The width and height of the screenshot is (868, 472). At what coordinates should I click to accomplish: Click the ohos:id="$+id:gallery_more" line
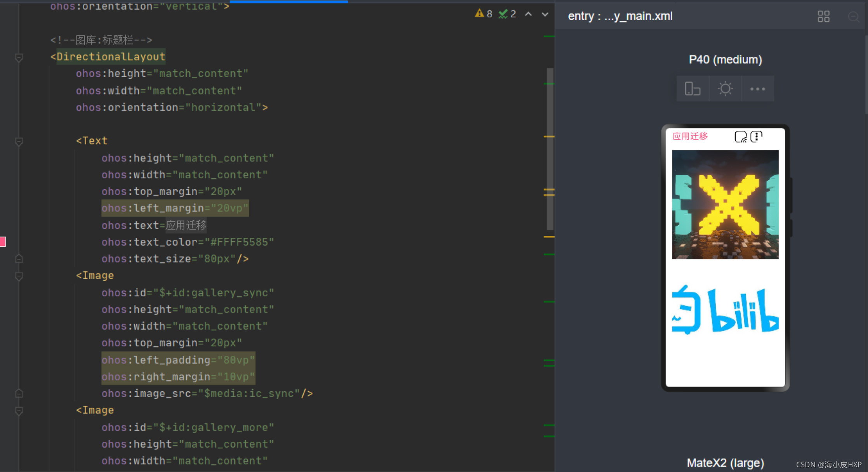188,427
